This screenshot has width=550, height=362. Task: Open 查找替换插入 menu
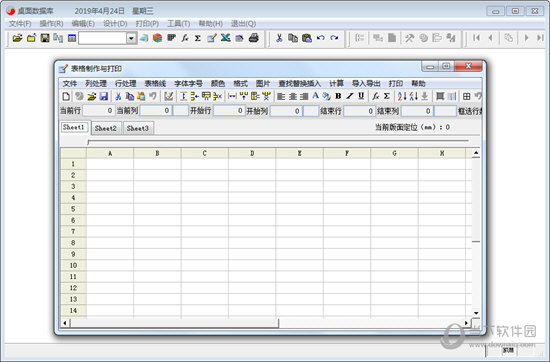coord(300,83)
